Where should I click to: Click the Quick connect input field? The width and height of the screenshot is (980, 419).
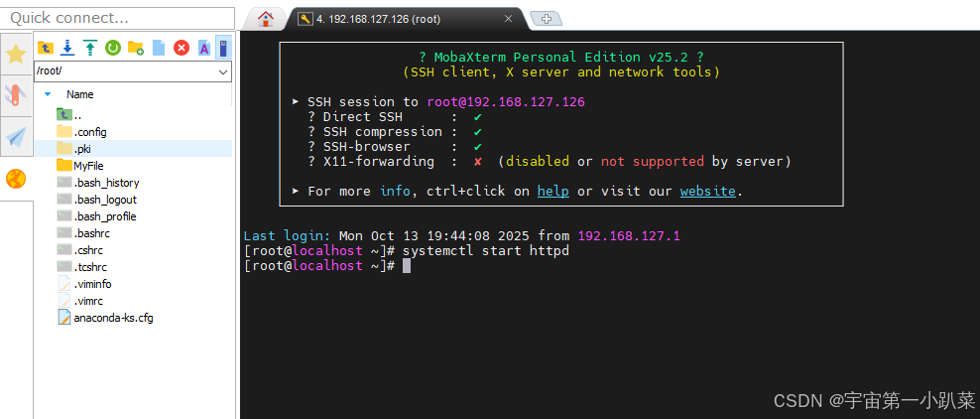pos(118,18)
